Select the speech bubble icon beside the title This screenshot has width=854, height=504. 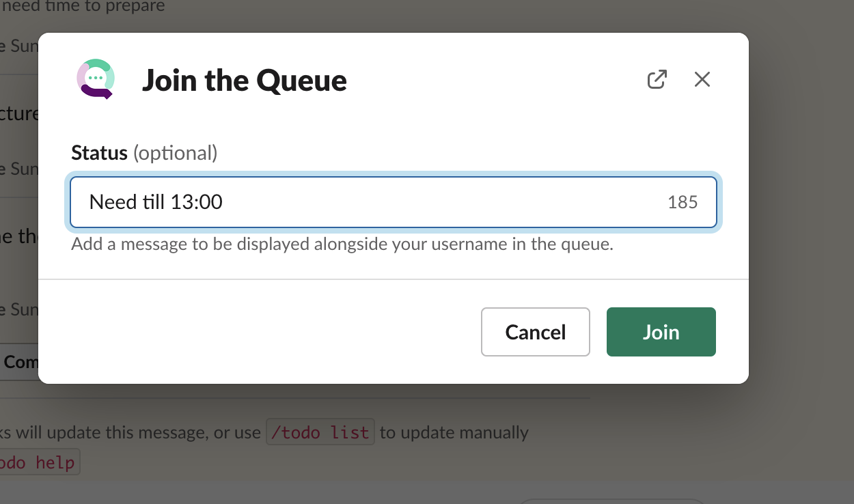96,79
